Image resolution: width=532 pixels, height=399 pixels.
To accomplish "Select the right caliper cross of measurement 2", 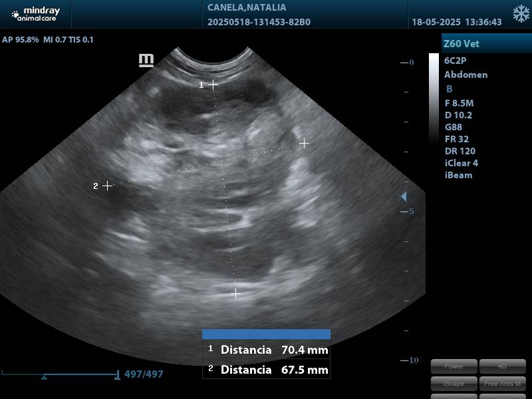I will 304,143.
